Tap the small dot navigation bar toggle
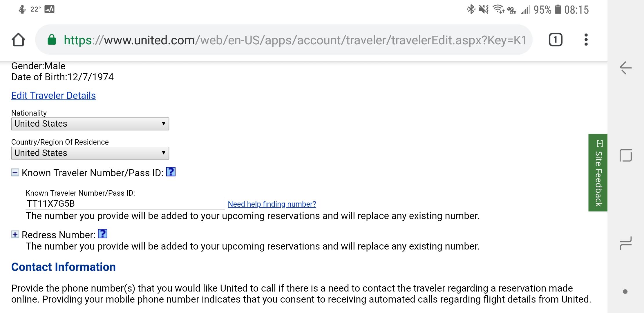 click(x=625, y=292)
